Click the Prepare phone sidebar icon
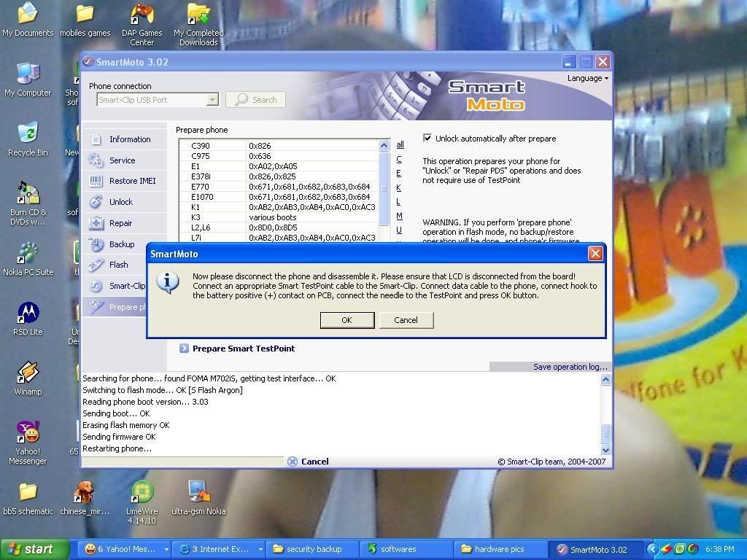 (x=96, y=307)
